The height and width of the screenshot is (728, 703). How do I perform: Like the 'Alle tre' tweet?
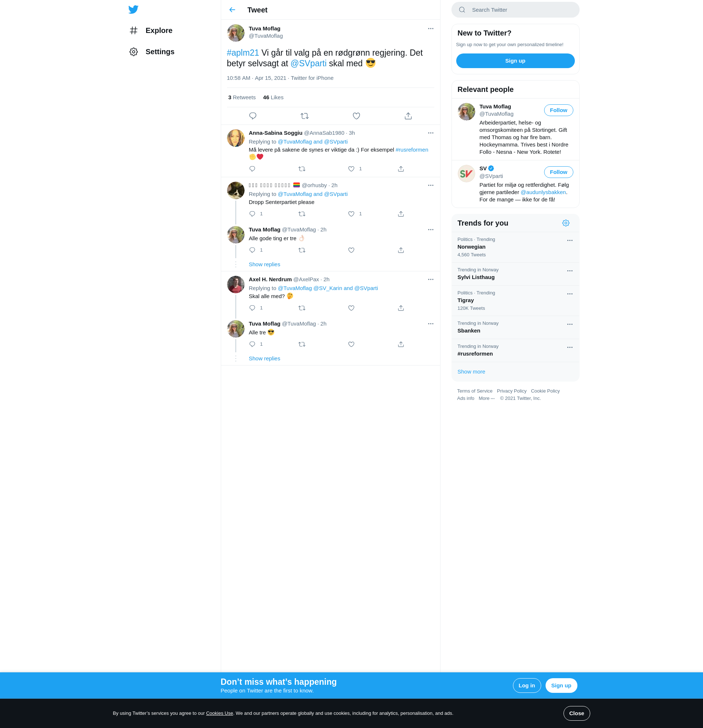click(351, 344)
